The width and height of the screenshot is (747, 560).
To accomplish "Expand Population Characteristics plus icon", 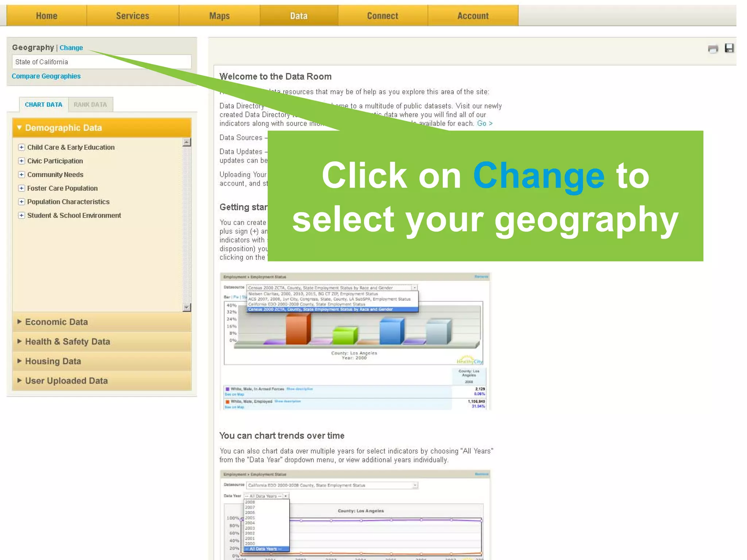I will [22, 202].
